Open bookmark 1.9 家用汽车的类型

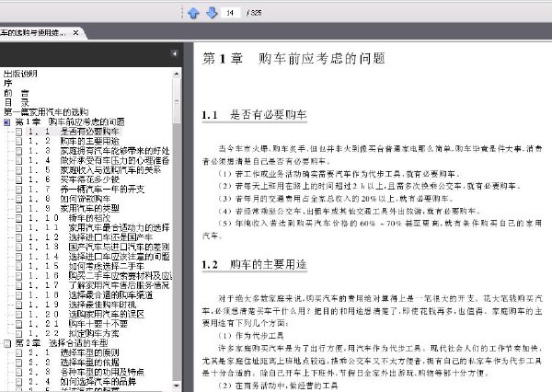74,209
